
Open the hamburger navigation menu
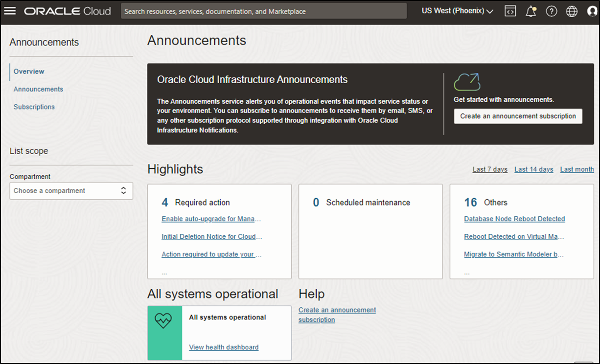point(10,11)
